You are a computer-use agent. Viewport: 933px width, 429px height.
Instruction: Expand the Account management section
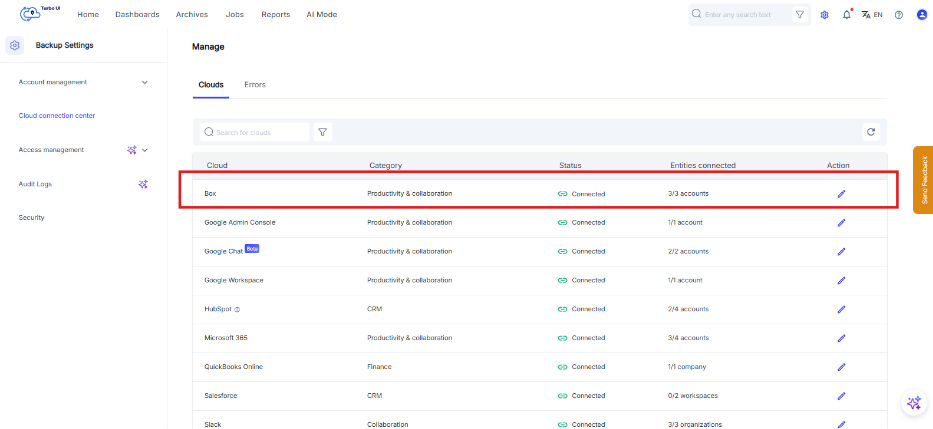[83, 82]
